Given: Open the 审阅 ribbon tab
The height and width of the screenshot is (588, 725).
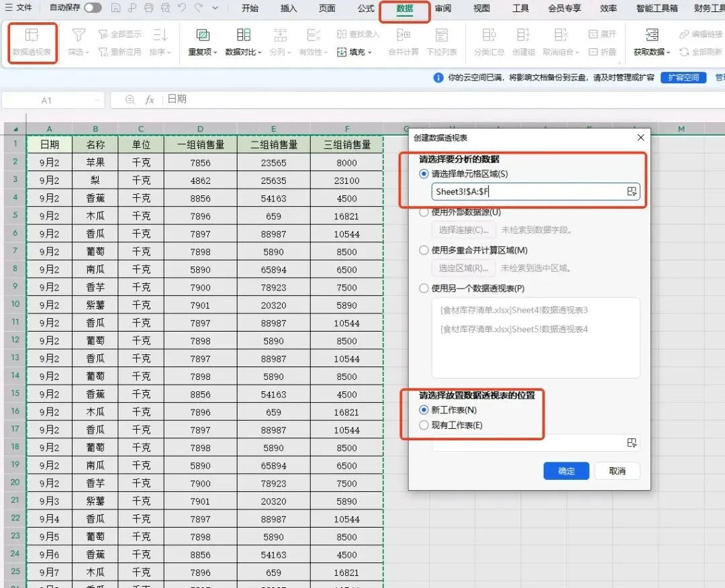Looking at the screenshot, I should (x=443, y=8).
